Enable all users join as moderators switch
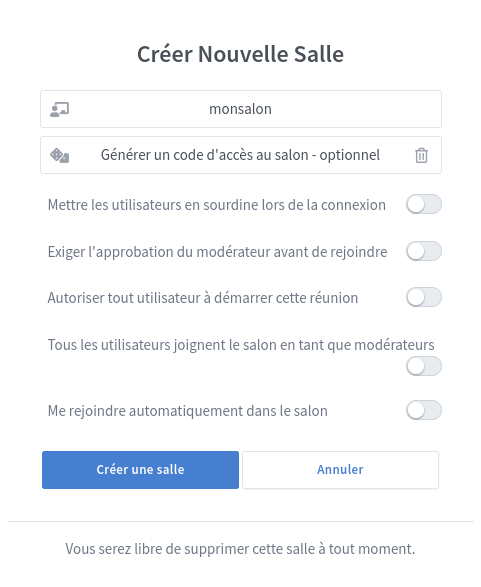The image size is (481, 587). click(x=424, y=366)
